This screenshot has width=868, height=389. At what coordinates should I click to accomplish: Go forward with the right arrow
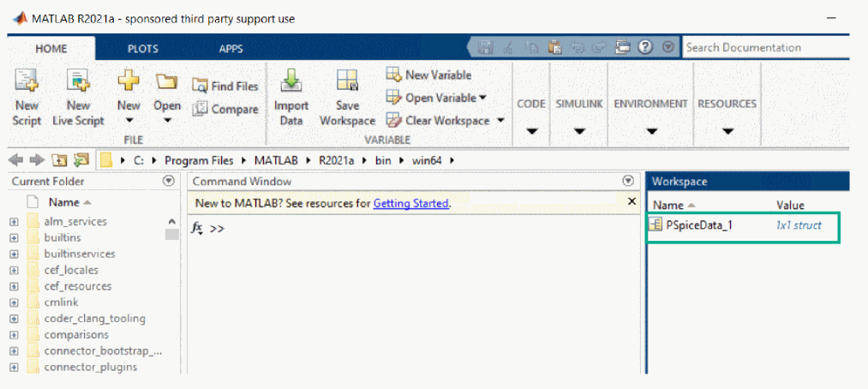(x=37, y=160)
